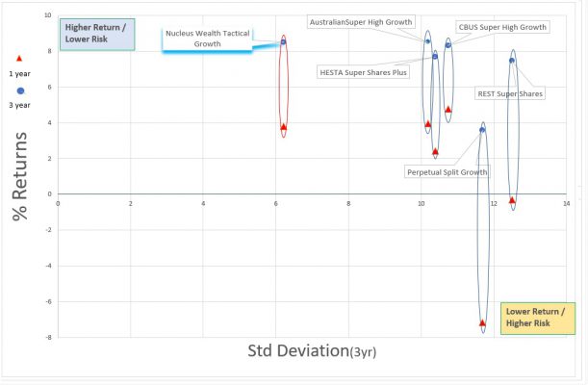588x385 pixels.
Task: Click AustralianSuper 3 year blue data point
Action: [427, 41]
